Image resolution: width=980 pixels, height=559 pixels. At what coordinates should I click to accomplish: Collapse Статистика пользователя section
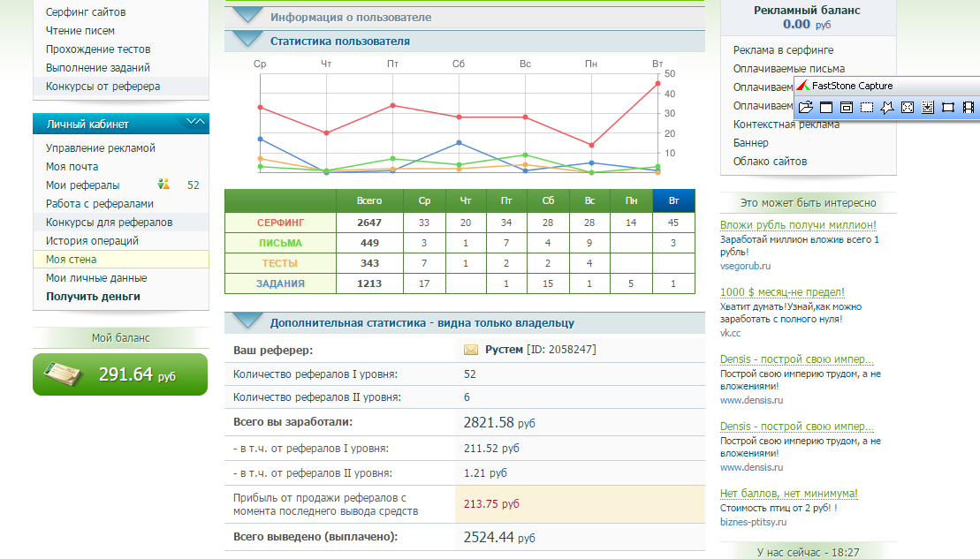(x=247, y=41)
